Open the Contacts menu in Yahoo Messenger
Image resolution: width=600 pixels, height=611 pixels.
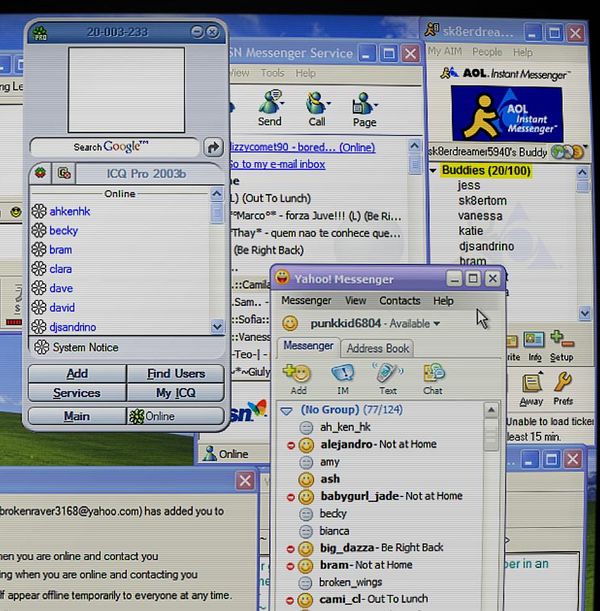(400, 301)
